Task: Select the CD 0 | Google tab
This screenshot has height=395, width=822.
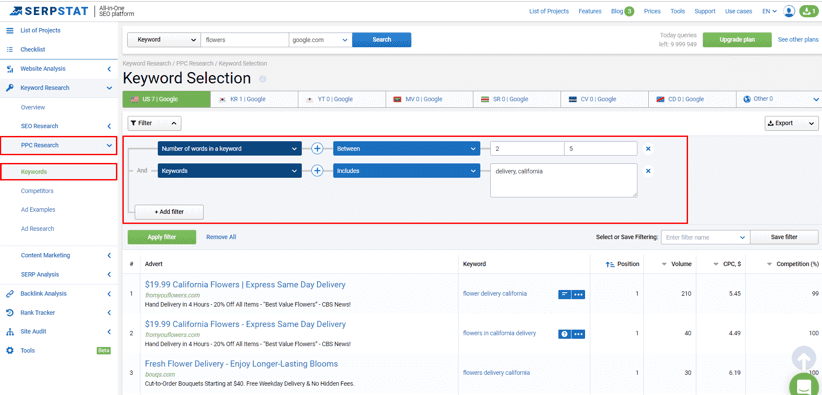Action: [692, 99]
